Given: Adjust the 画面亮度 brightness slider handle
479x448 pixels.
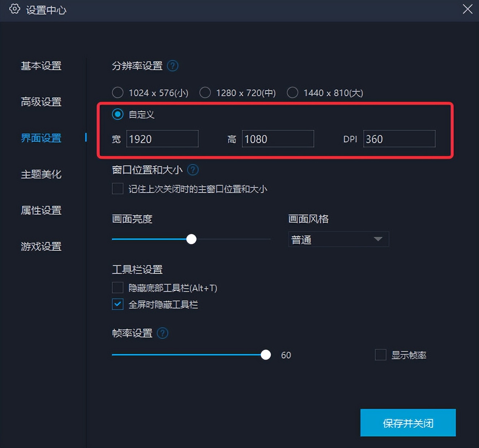Looking at the screenshot, I should pos(191,239).
